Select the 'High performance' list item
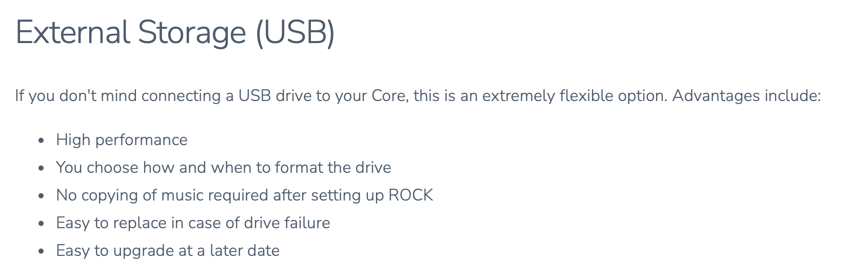The image size is (868, 261). [122, 140]
